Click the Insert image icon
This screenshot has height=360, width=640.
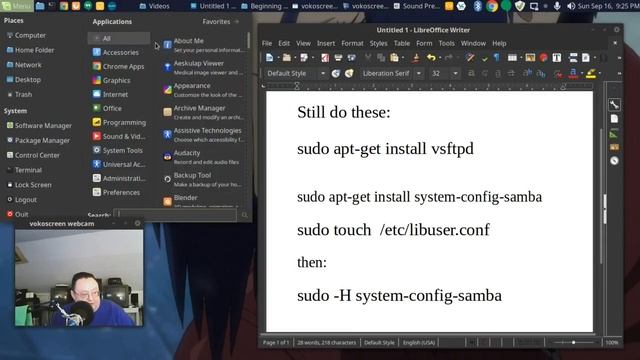point(530,58)
